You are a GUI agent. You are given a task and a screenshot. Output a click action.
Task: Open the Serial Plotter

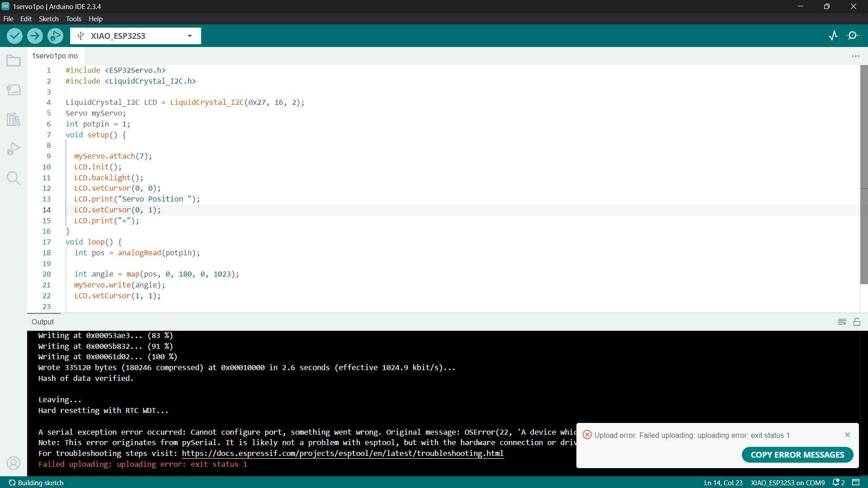coord(833,36)
